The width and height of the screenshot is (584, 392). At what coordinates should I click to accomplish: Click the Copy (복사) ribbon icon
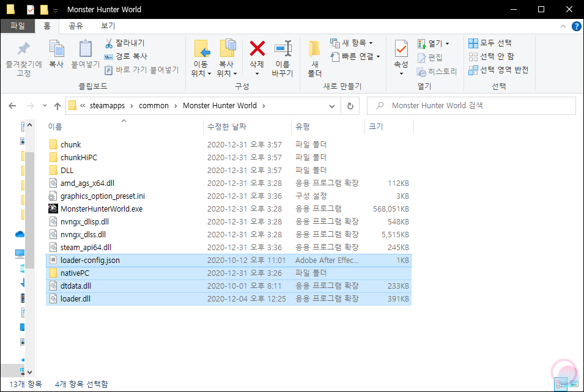(x=56, y=54)
